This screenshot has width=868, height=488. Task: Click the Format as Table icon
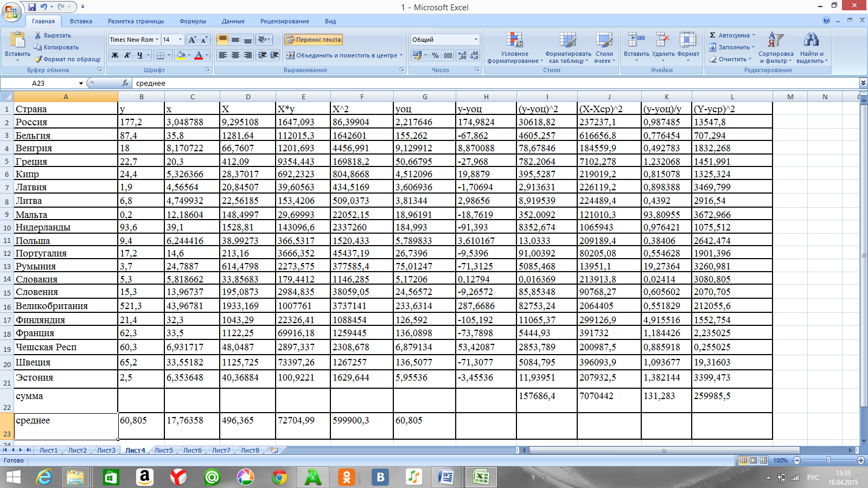(x=567, y=41)
